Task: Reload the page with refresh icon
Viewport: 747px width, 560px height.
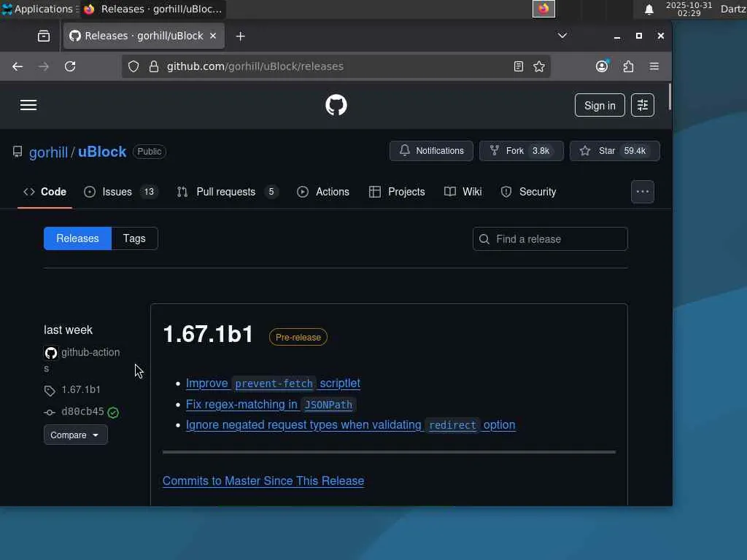Action: [70, 66]
